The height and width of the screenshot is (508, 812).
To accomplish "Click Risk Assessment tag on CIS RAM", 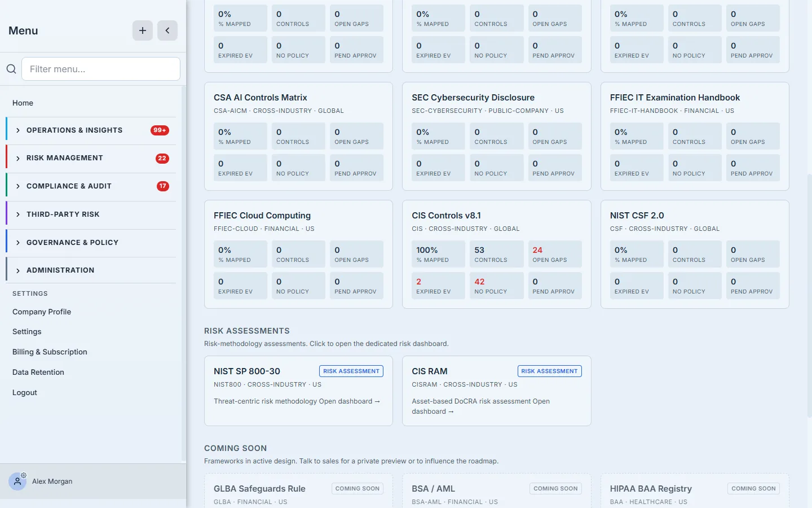I will (x=550, y=371).
